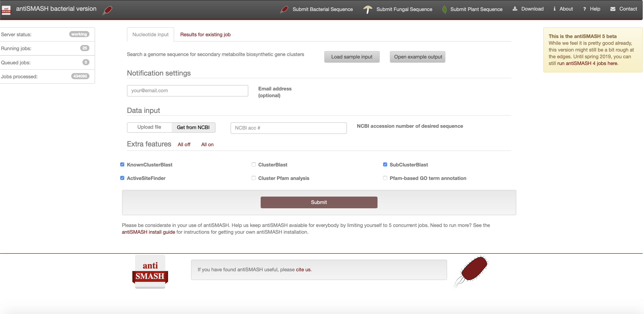Enable Cluster Pfam analysis checkbox
This screenshot has height=314, width=644.
(x=253, y=178)
